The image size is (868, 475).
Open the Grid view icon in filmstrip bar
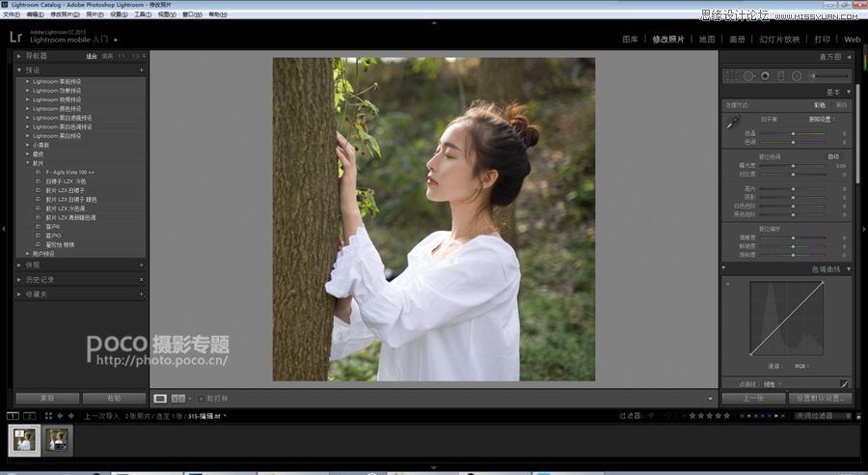pyautogui.click(x=48, y=416)
